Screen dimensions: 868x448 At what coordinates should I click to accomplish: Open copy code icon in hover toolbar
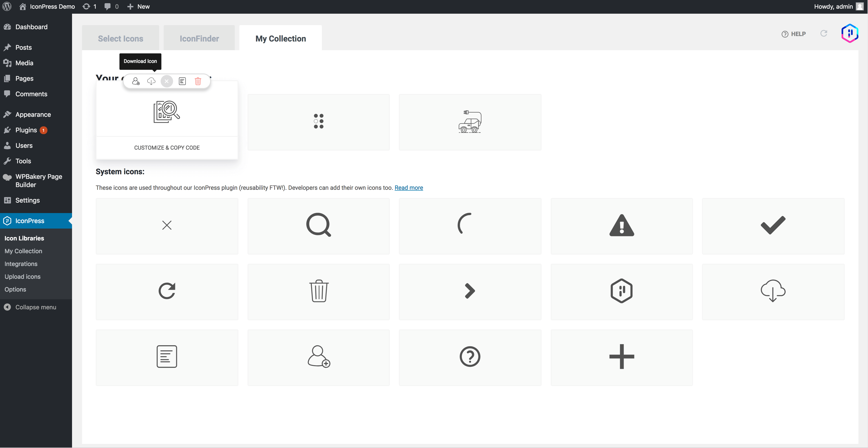pyautogui.click(x=182, y=81)
